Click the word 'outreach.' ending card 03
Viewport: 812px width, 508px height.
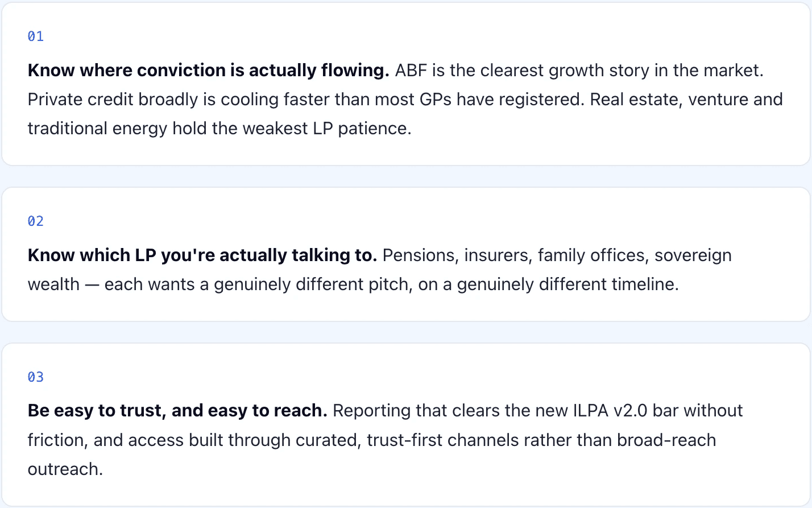(x=65, y=469)
